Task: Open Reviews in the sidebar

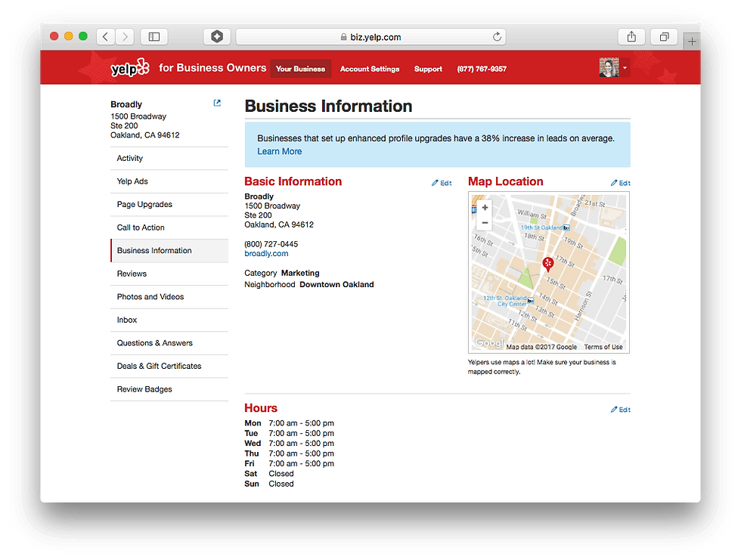Action: click(169, 274)
